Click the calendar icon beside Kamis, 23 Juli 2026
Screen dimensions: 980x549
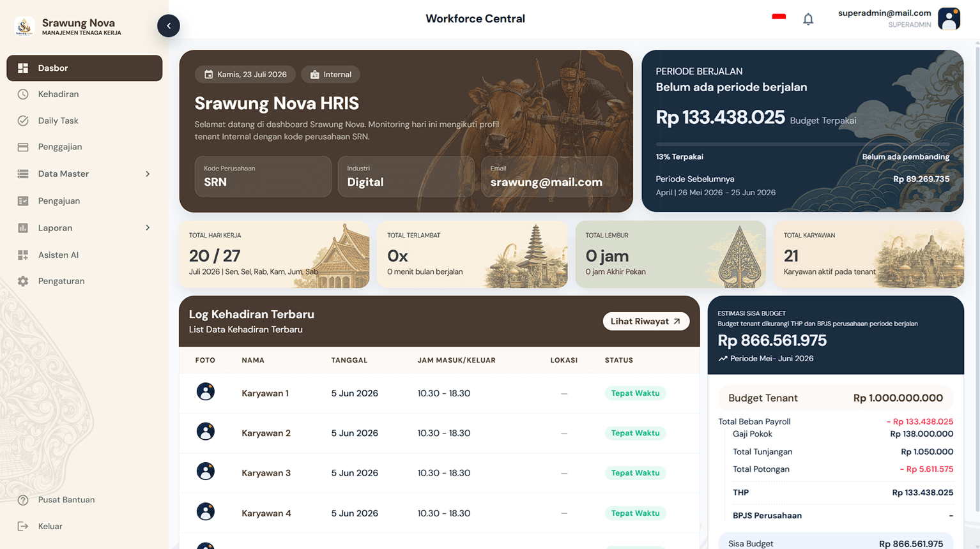tap(208, 75)
